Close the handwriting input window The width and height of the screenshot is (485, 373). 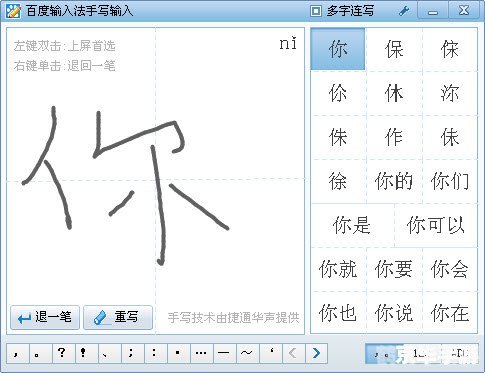coord(464,11)
